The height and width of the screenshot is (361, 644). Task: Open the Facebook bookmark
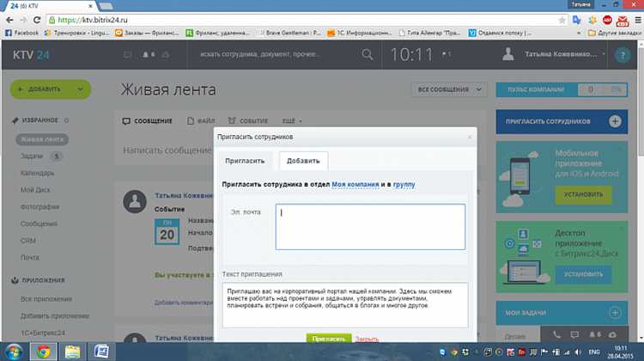(x=21, y=33)
